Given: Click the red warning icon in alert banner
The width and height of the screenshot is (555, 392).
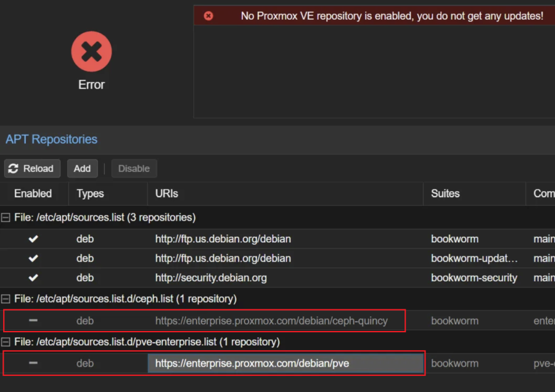Looking at the screenshot, I should (208, 16).
